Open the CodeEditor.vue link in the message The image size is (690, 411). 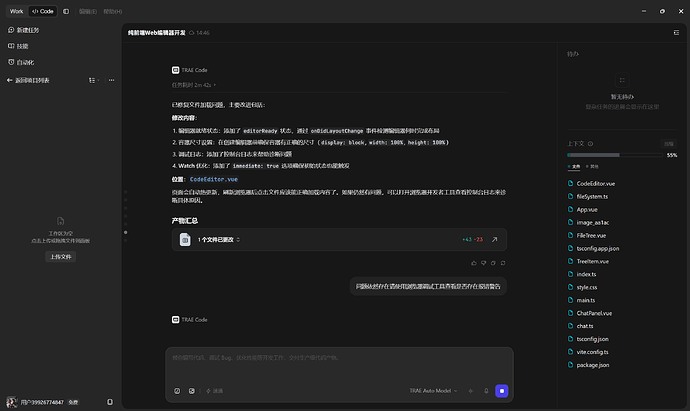click(214, 179)
